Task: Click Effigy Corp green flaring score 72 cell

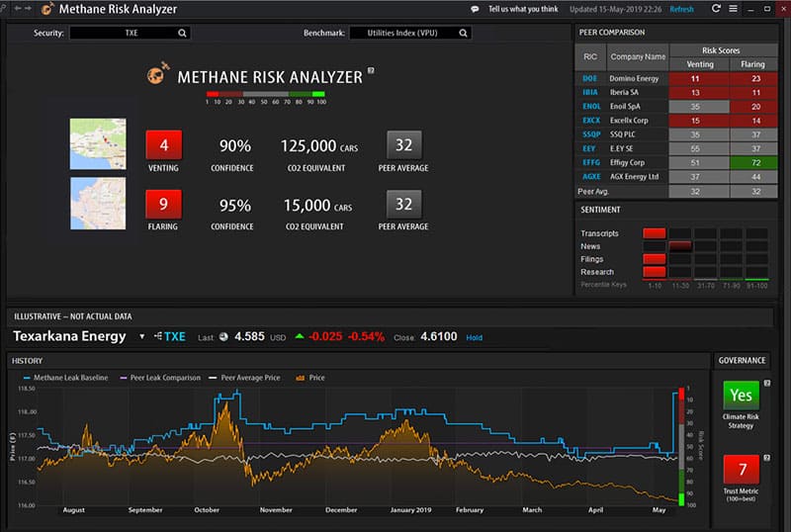Action: 753,162
